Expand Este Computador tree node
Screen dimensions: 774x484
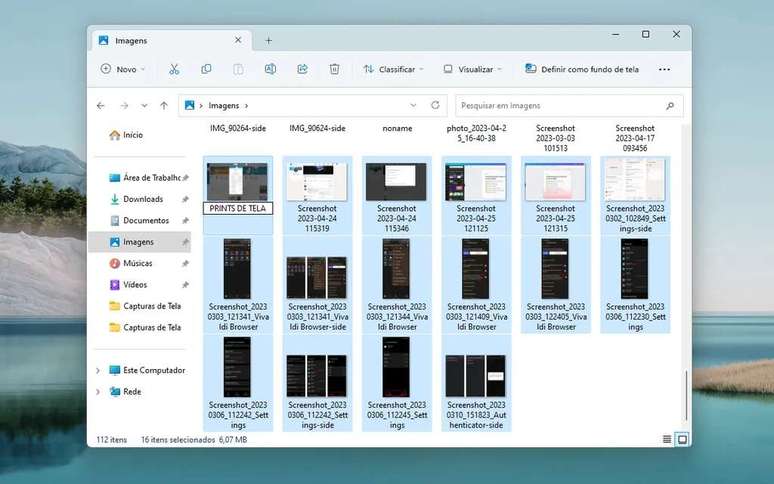[98, 370]
